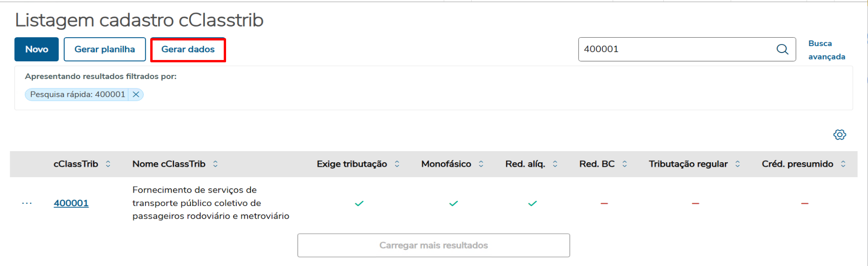Click the Gerar dados button
The height and width of the screenshot is (266, 868).
click(x=188, y=49)
